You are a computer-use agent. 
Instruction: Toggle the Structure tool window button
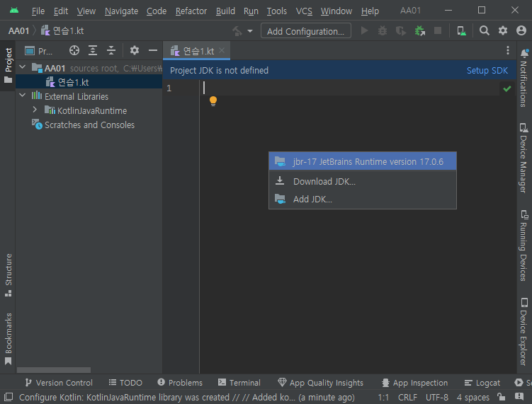pyautogui.click(x=8, y=275)
